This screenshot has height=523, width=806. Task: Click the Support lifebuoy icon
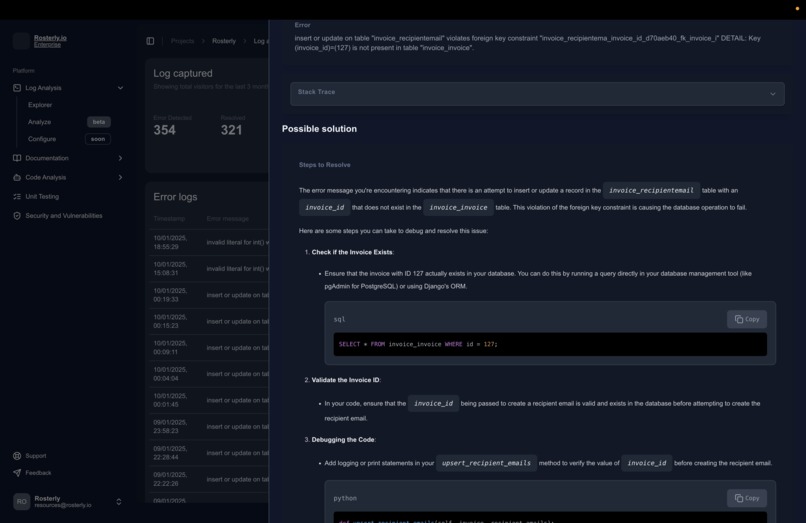17,456
